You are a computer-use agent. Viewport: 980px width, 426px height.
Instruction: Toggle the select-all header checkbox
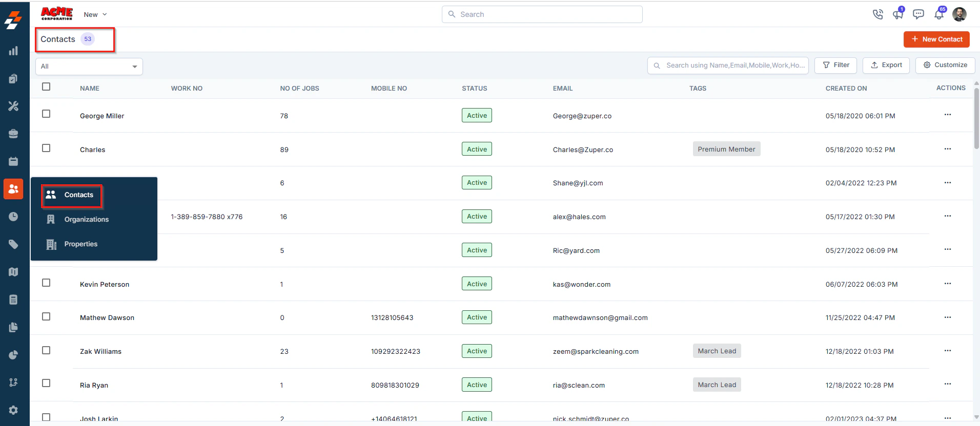tap(46, 87)
